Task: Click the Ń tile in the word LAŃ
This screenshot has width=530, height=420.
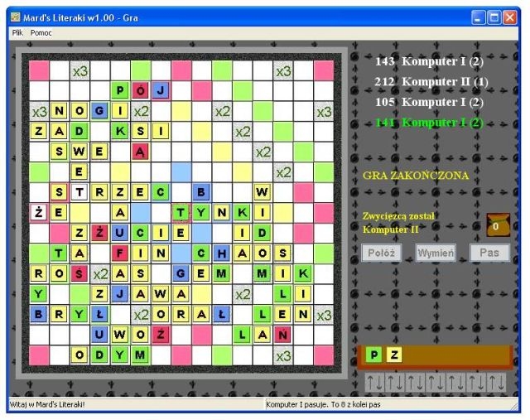Action: click(282, 335)
